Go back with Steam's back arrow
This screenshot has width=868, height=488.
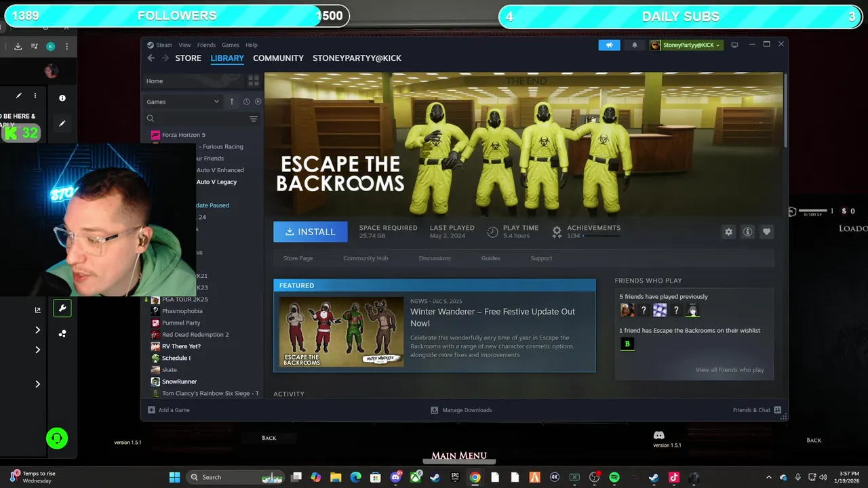click(151, 58)
